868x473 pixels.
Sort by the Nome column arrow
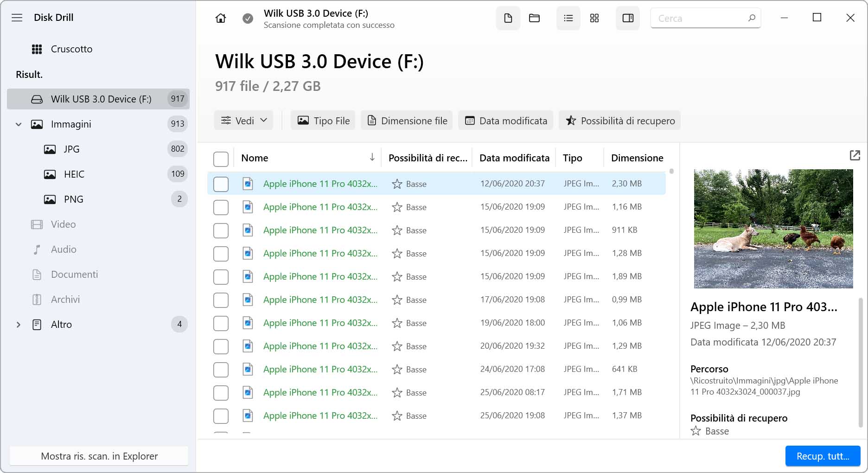[x=372, y=158]
